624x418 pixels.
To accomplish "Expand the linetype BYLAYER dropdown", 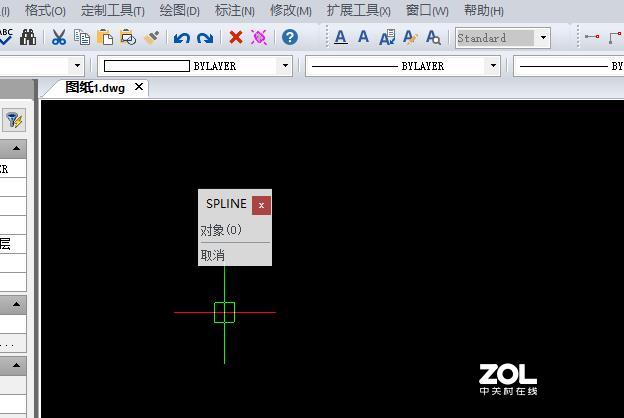I will tap(493, 66).
